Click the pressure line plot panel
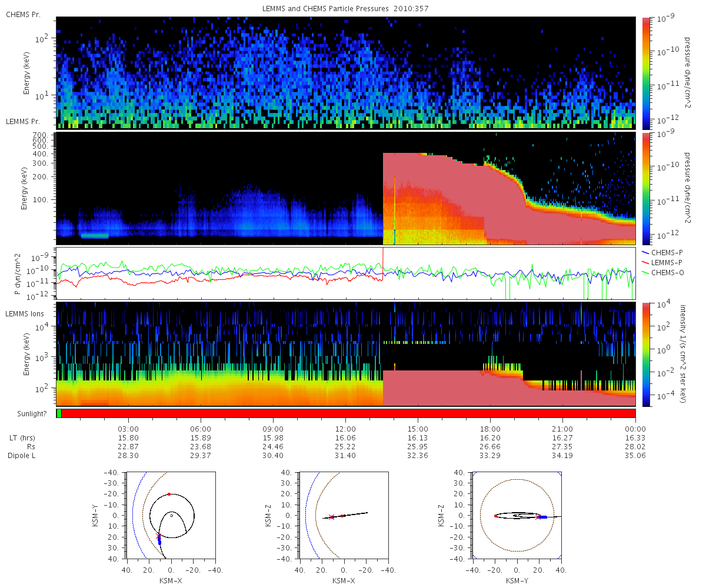 pyautogui.click(x=345, y=273)
